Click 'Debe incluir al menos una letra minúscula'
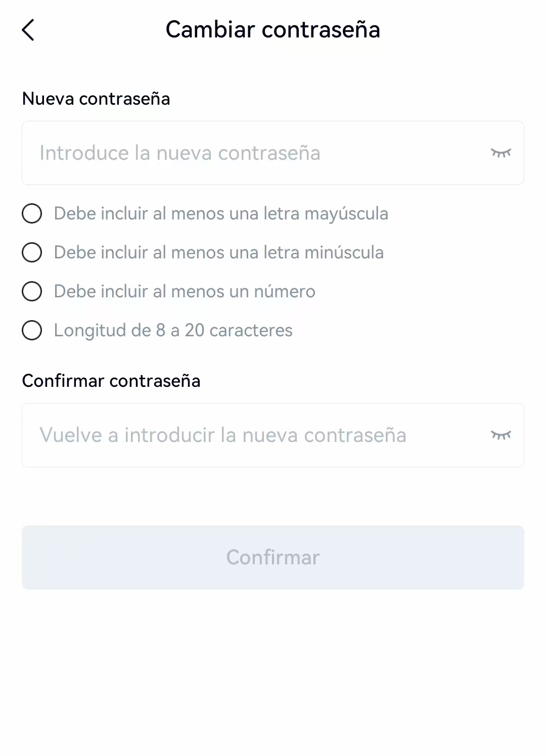 tap(219, 252)
